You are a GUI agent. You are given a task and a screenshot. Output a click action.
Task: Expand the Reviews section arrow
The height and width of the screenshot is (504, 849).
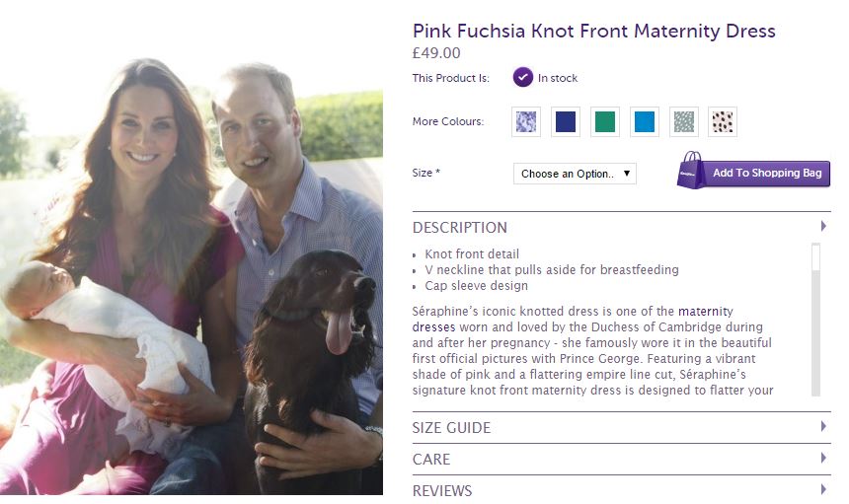[823, 489]
